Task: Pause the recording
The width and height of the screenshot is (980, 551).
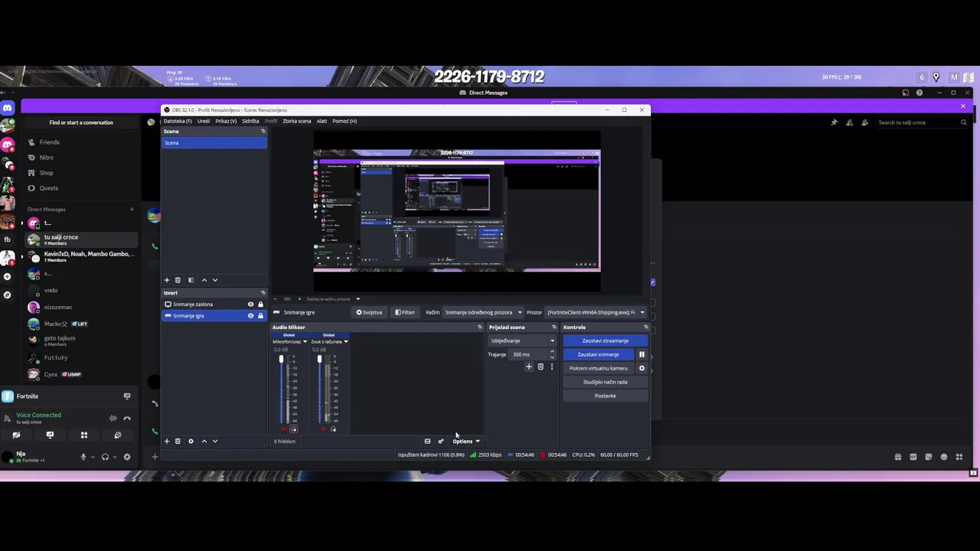Action: point(642,354)
